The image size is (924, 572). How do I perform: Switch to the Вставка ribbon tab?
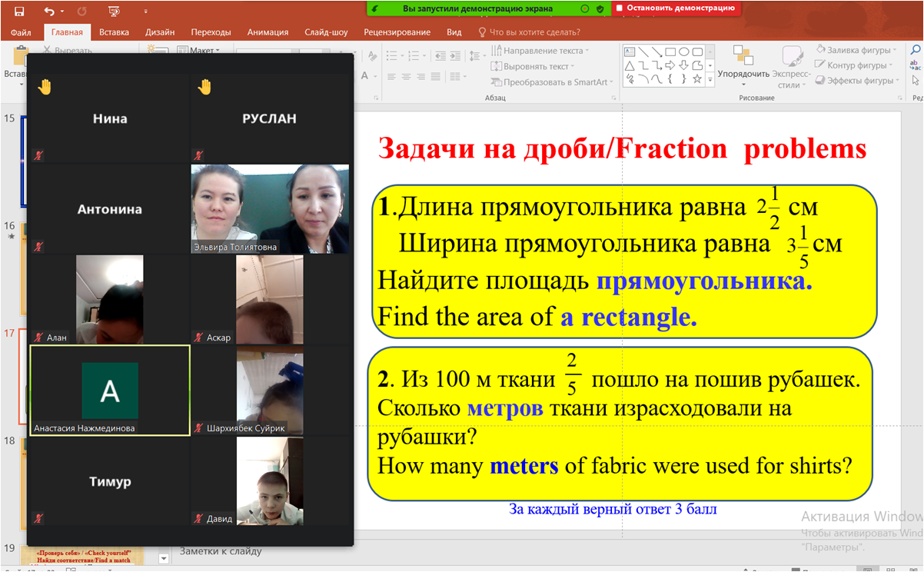(114, 32)
